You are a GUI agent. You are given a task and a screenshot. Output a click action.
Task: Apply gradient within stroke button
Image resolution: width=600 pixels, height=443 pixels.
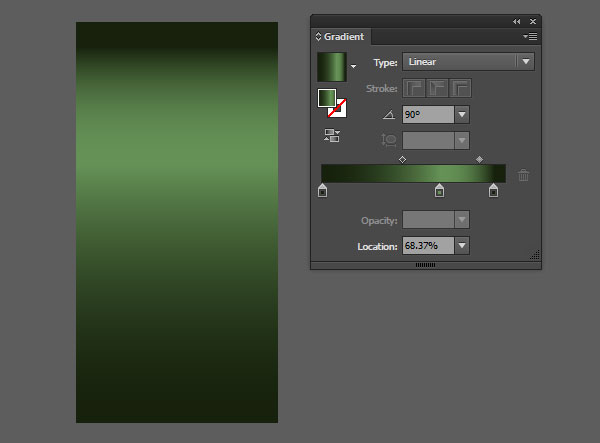pos(414,88)
